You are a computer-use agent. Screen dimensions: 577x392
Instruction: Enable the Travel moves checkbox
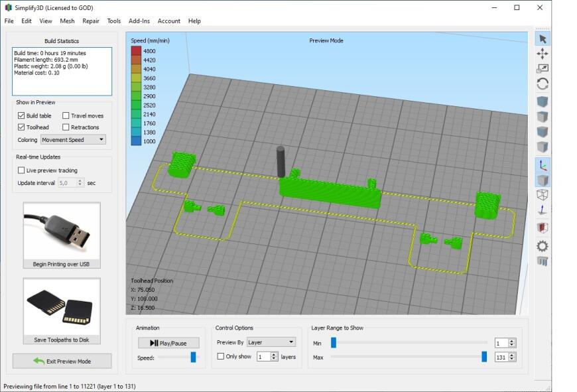[66, 115]
